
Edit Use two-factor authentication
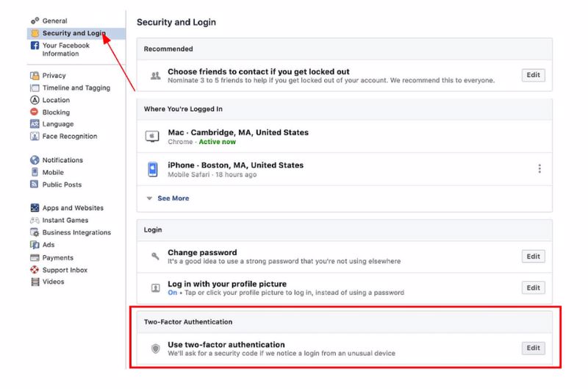pos(534,348)
